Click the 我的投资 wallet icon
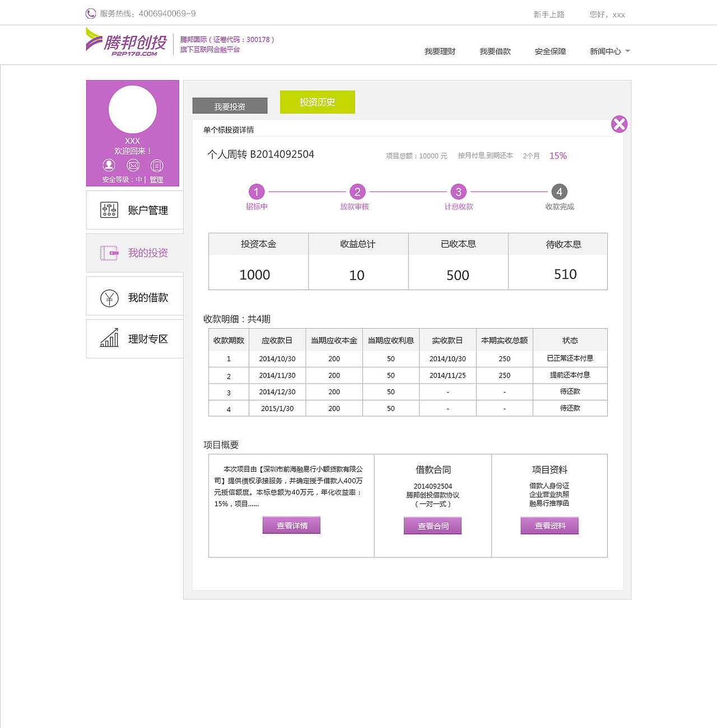The height and width of the screenshot is (728, 717). (x=109, y=253)
